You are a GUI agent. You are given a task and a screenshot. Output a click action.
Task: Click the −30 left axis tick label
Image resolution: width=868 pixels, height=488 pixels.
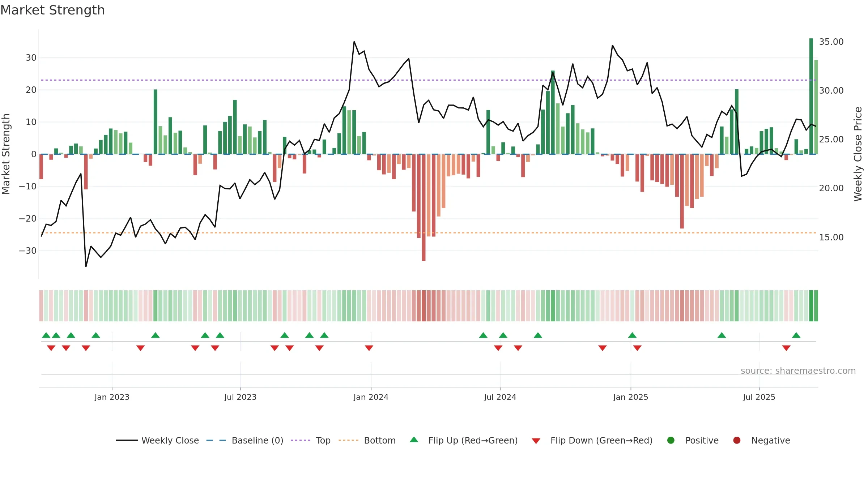28,251
